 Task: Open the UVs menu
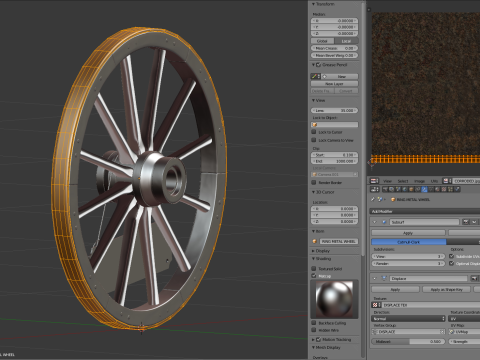point(434,181)
